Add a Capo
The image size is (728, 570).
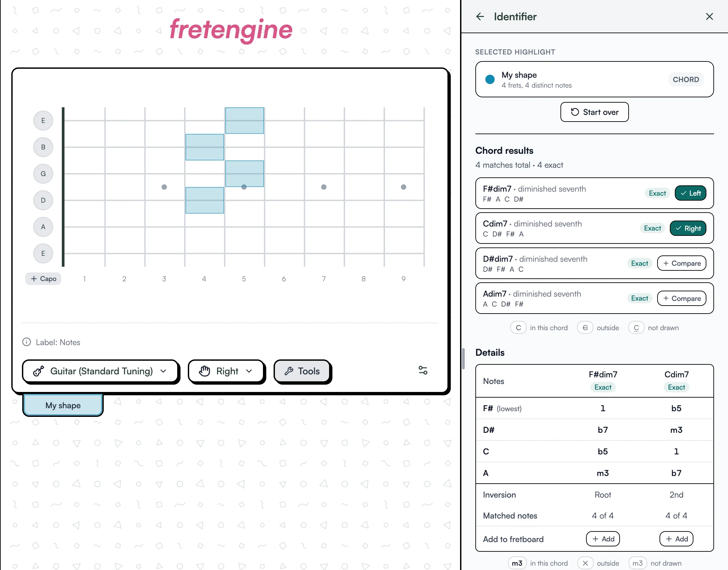(43, 279)
